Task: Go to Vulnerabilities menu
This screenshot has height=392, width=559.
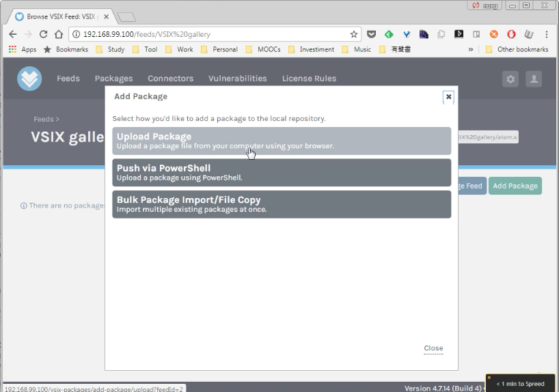Action: tap(237, 79)
